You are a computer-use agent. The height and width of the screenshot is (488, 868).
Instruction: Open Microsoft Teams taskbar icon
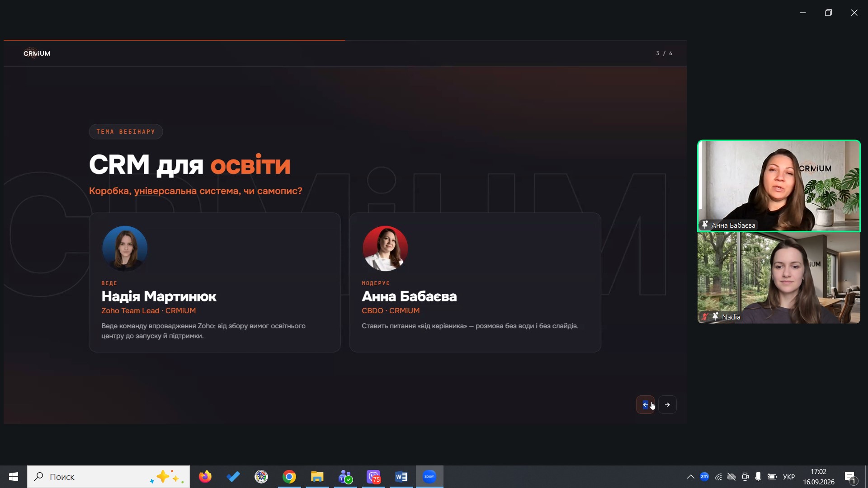pos(345,477)
